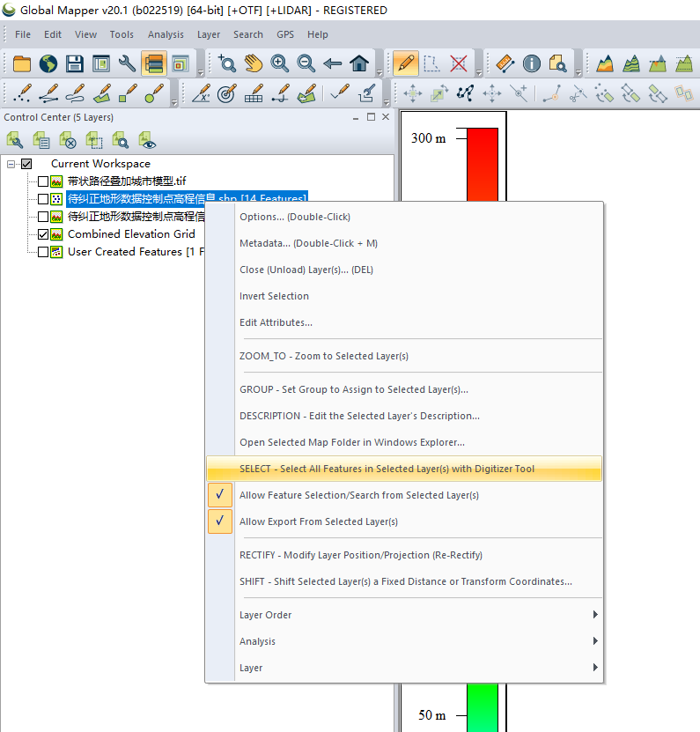
Task: Activate the Digitizer pencil tool
Action: click(406, 63)
